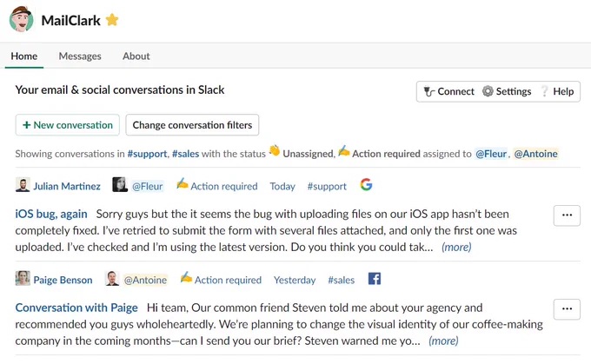Click the Help question mark icon
This screenshot has width=591, height=364.
coord(545,91)
